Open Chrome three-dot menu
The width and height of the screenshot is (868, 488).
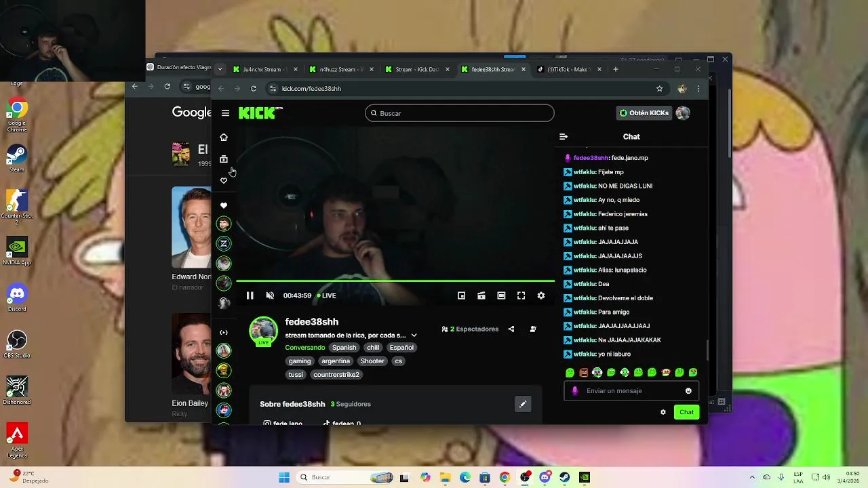pyautogui.click(x=698, y=88)
